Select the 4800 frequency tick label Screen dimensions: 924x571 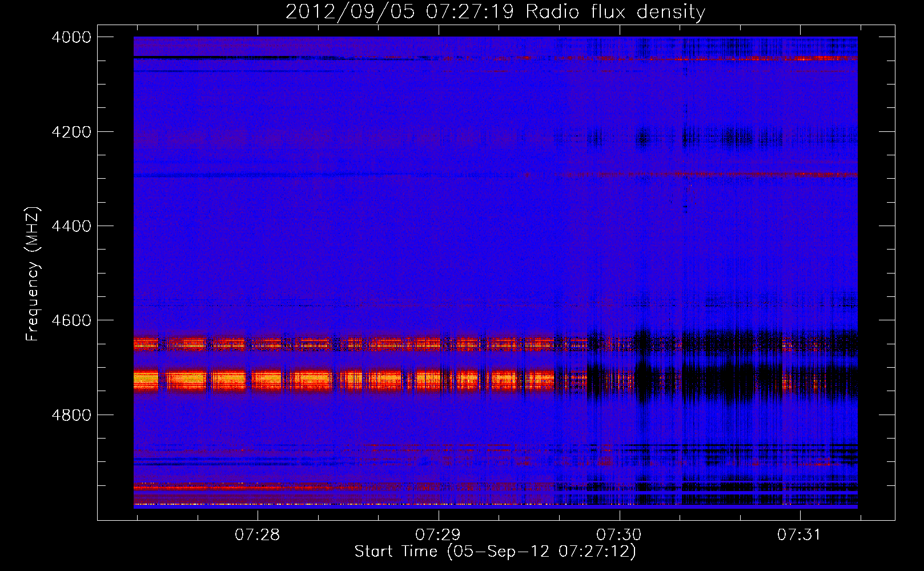[71, 415]
